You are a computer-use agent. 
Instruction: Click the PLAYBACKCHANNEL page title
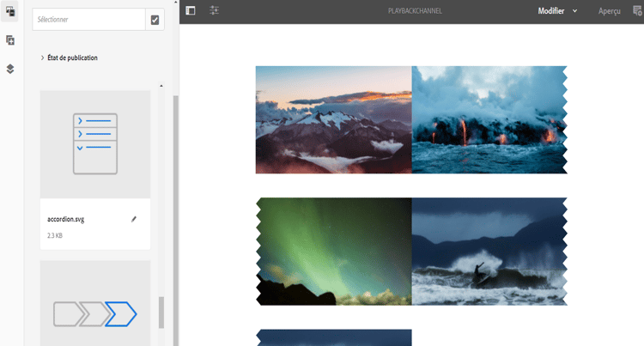click(415, 11)
